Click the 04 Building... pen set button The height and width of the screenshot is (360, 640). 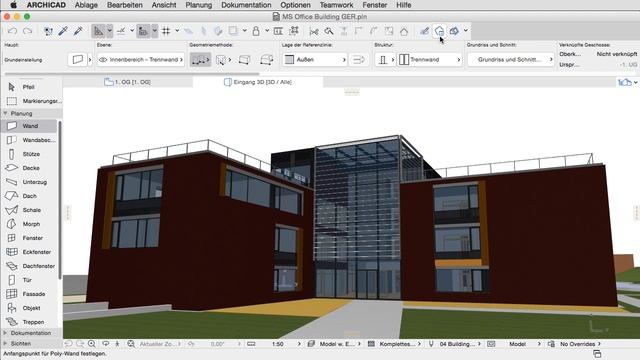click(x=455, y=344)
